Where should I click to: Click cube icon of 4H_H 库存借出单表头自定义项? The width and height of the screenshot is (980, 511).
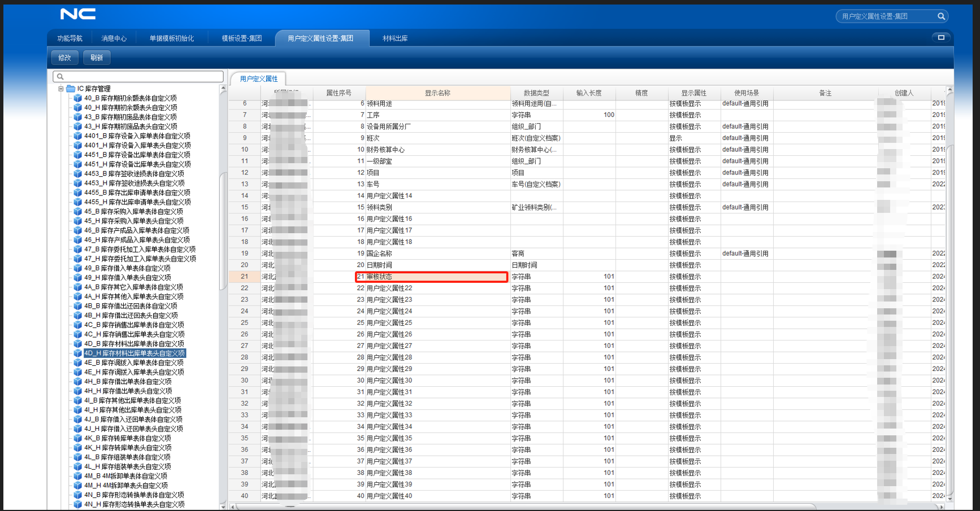(78, 391)
